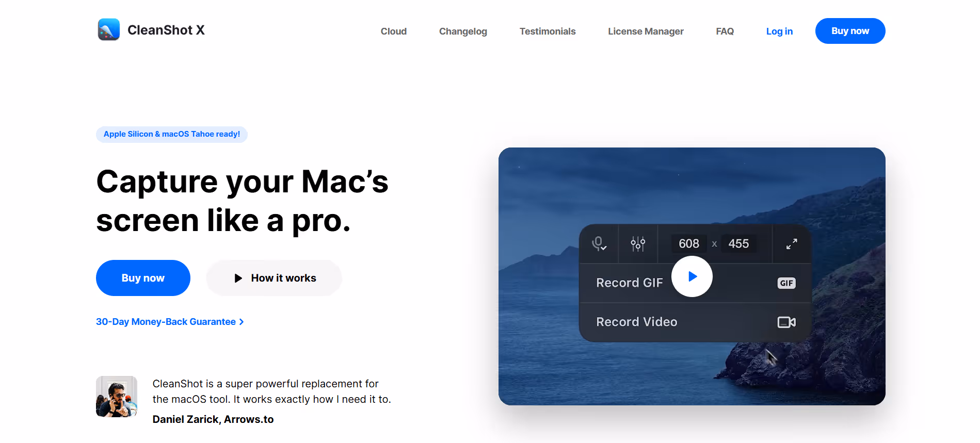The width and height of the screenshot is (980, 443).
Task: Click the Log in link
Action: click(x=779, y=31)
